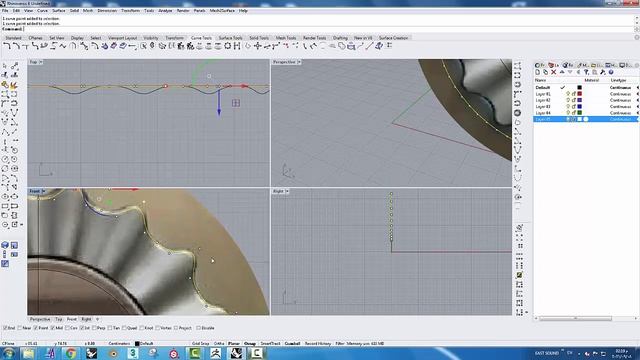Click the gear-shaped icon in Curve Tools toolbar
This screenshot has width=640, height=360.
[x=228, y=46]
